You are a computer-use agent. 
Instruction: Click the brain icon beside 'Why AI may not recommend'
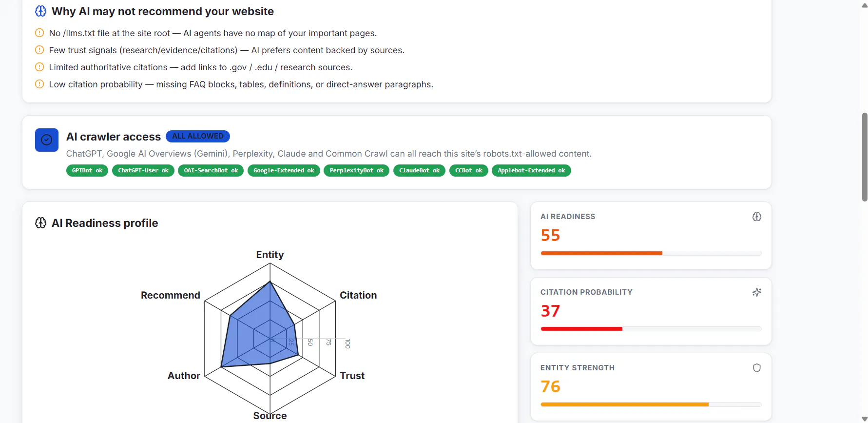click(x=41, y=11)
